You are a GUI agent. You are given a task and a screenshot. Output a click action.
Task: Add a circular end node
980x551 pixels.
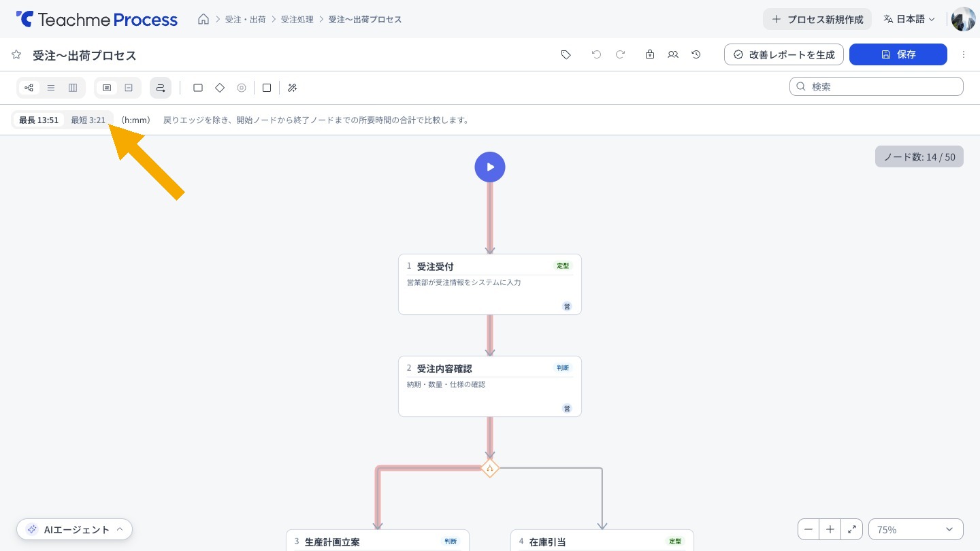(242, 88)
